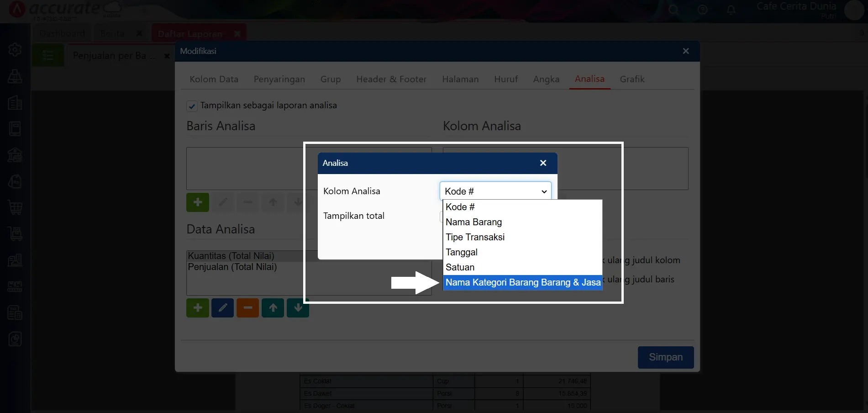Click the notification bell icon

coord(731,10)
